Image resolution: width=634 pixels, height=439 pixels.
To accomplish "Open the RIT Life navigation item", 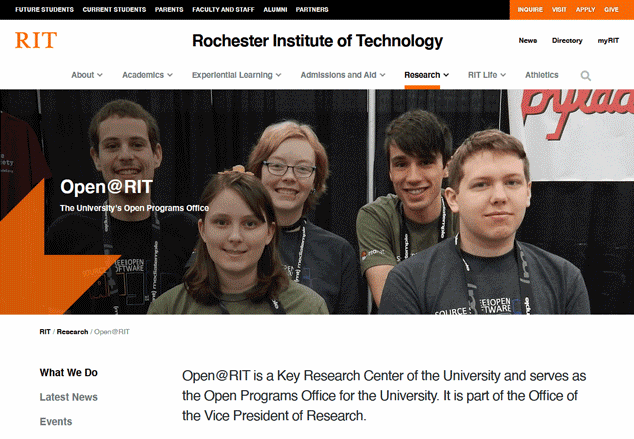I will (x=482, y=75).
